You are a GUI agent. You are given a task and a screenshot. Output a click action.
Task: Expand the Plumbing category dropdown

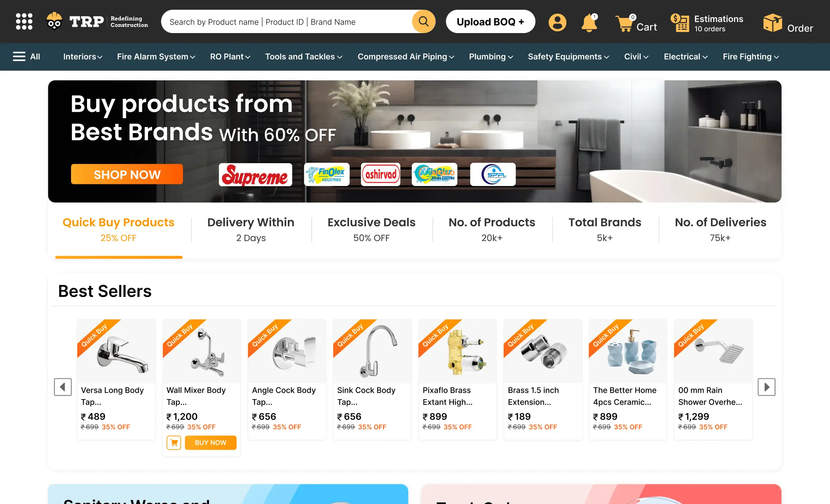pyautogui.click(x=491, y=57)
